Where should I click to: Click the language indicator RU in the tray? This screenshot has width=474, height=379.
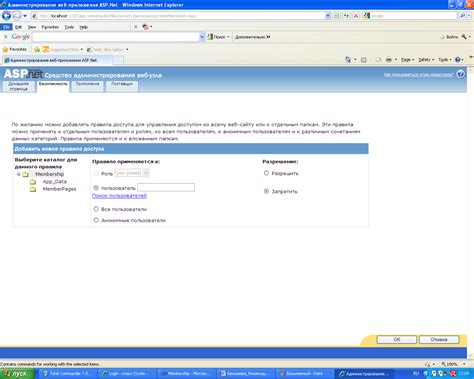416,373
